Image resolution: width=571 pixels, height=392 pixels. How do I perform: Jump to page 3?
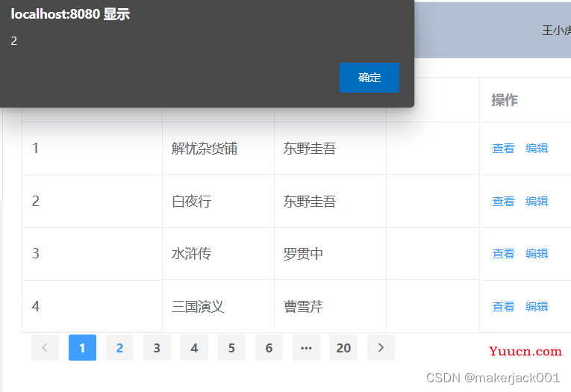point(157,347)
